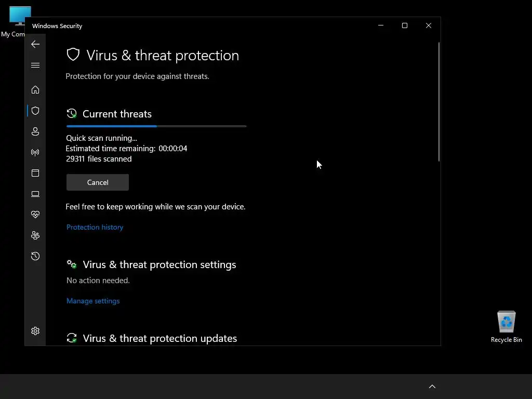Screen dimensions: 532x399
Task: Open Protection history clock icon in sidebar
Action: point(35,256)
